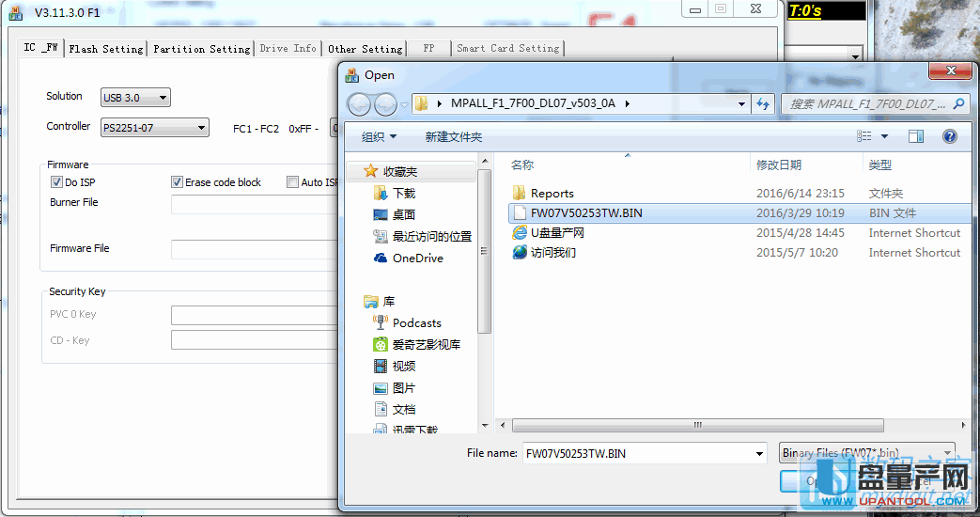Select the Reports folder
Image resolution: width=980 pixels, height=517 pixels.
pos(552,193)
